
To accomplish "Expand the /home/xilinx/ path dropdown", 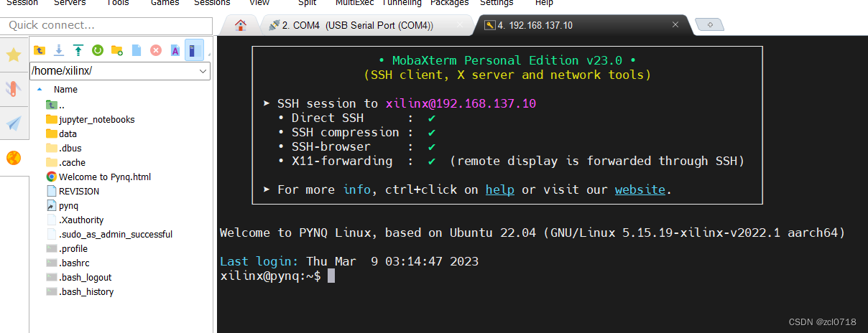I will pyautogui.click(x=203, y=71).
